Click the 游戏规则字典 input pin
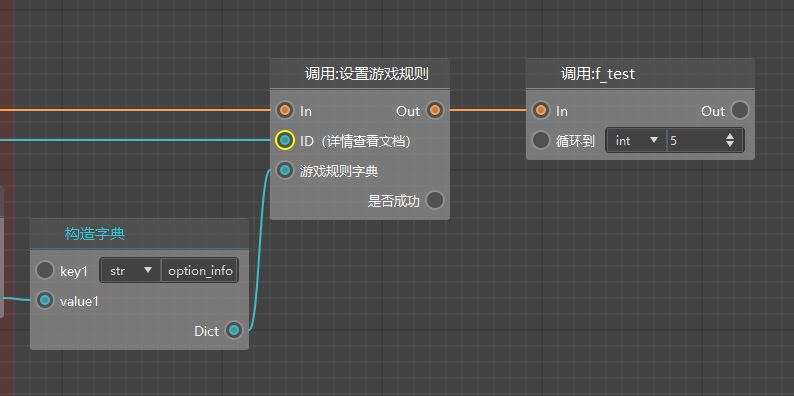The width and height of the screenshot is (794, 396). 286,170
